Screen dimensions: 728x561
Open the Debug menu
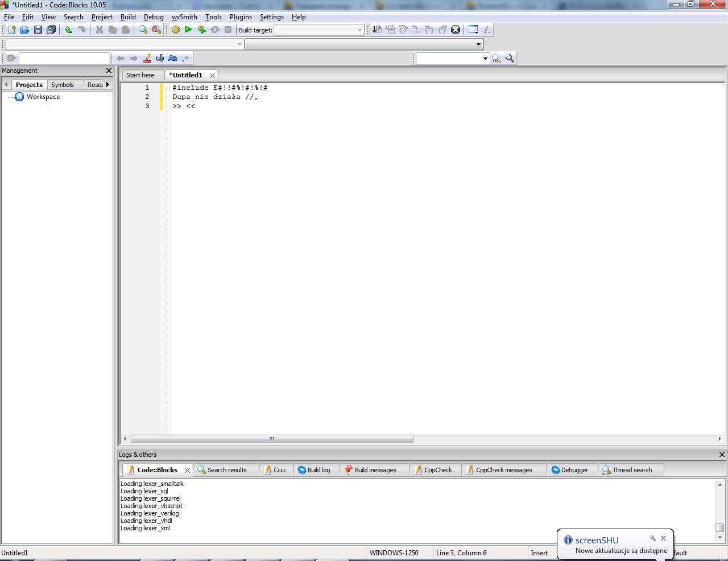(154, 17)
